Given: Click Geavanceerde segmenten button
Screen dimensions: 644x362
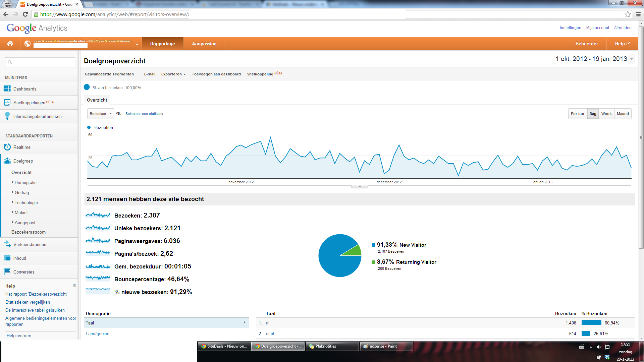Looking at the screenshot, I should click(109, 74).
